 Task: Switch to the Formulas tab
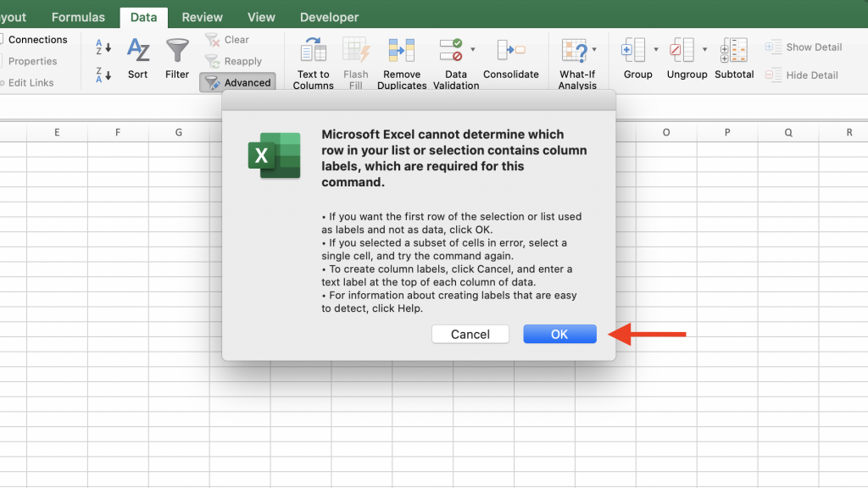coord(78,17)
